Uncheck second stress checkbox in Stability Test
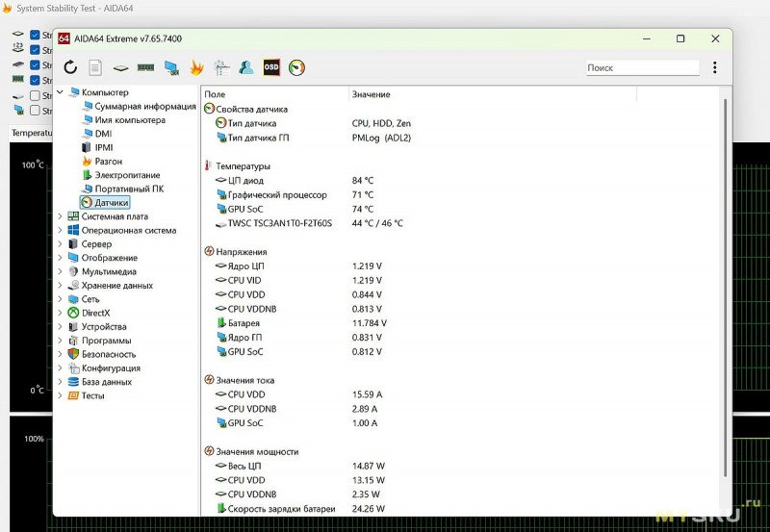This screenshot has height=532, width=770. pos(35,50)
